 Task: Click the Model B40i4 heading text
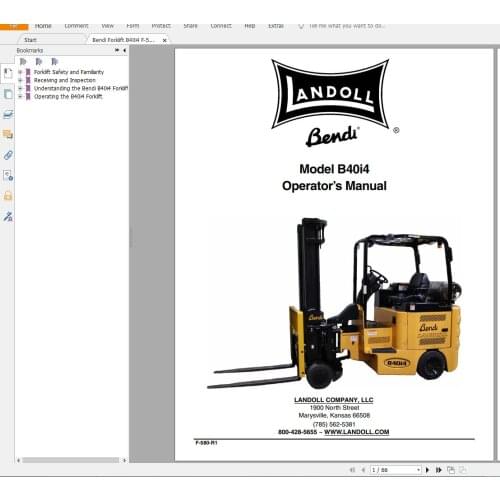334,169
